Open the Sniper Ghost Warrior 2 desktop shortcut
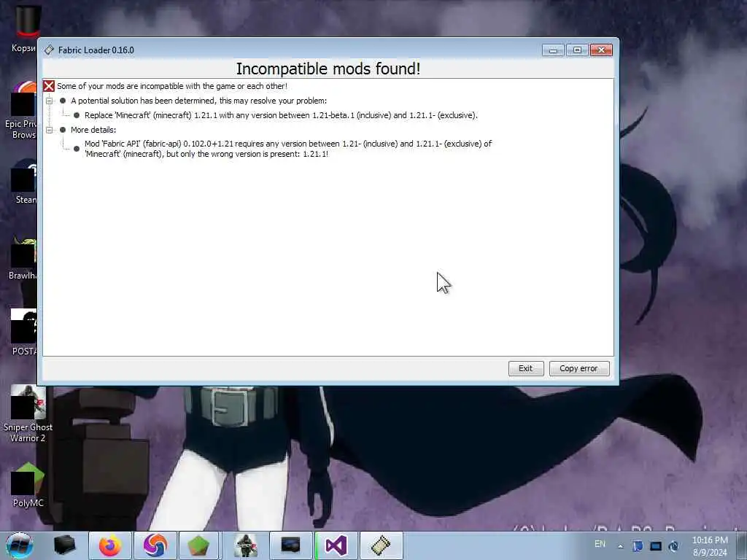Viewport: 747px width, 560px height. pyautogui.click(x=28, y=414)
